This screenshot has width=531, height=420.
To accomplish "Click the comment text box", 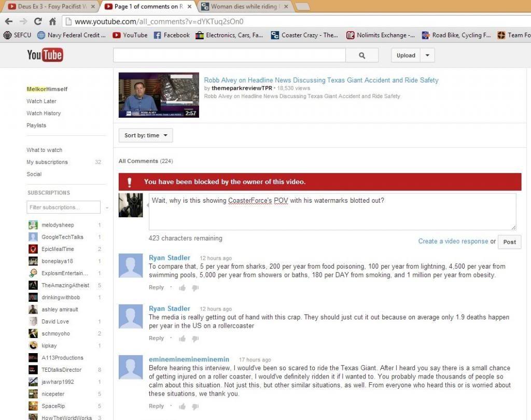I will pos(332,212).
